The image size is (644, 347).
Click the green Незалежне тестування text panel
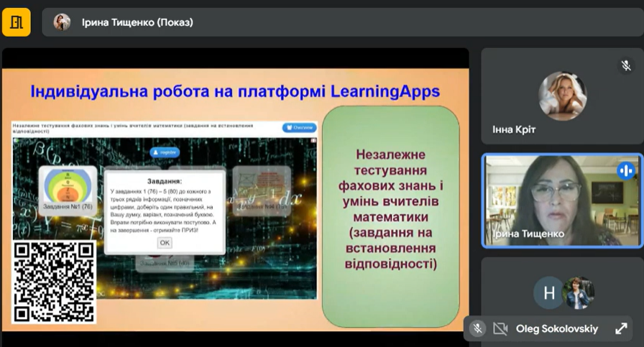coord(391,216)
